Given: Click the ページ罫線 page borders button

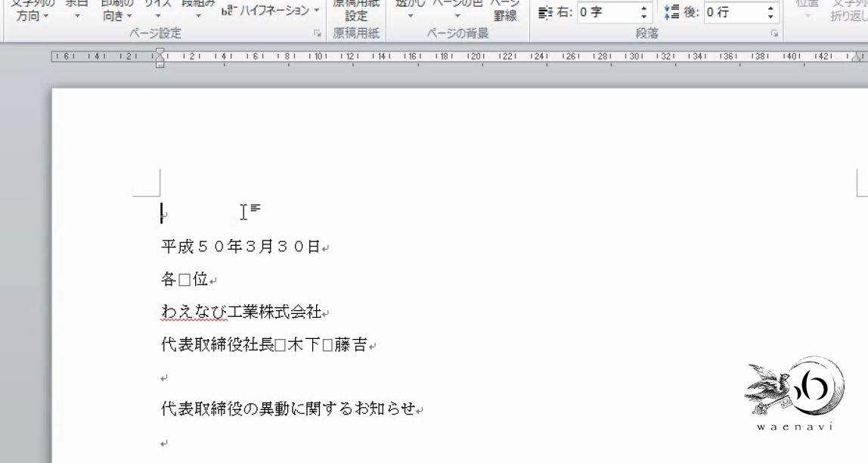Looking at the screenshot, I should tap(505, 11).
